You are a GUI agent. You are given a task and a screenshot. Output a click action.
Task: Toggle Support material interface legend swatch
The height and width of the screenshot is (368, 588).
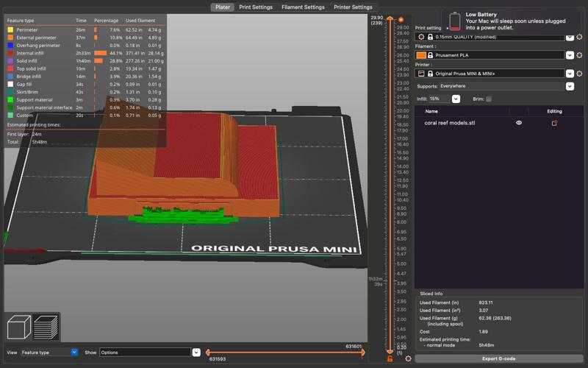tap(10, 107)
